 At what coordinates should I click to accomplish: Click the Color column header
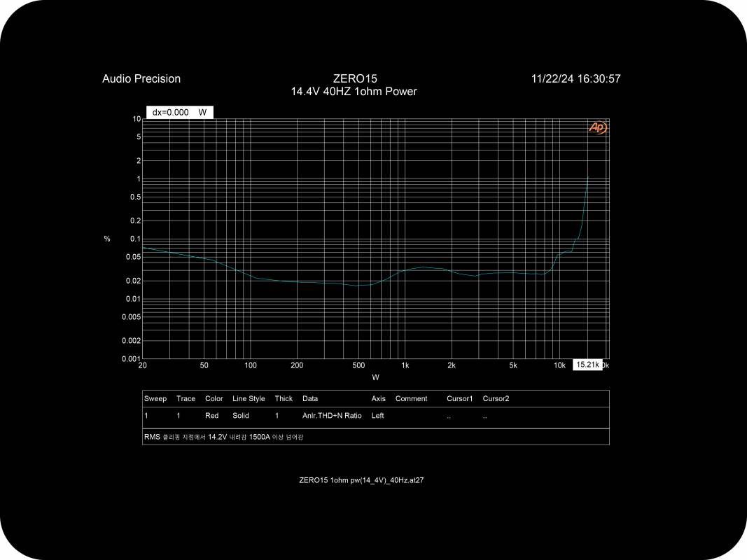(214, 398)
